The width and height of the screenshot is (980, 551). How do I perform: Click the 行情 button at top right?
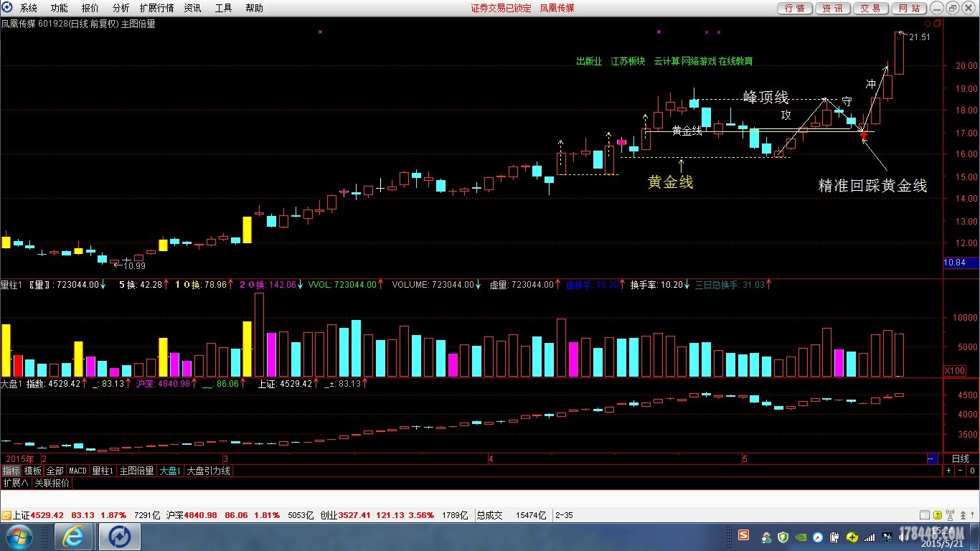[795, 8]
